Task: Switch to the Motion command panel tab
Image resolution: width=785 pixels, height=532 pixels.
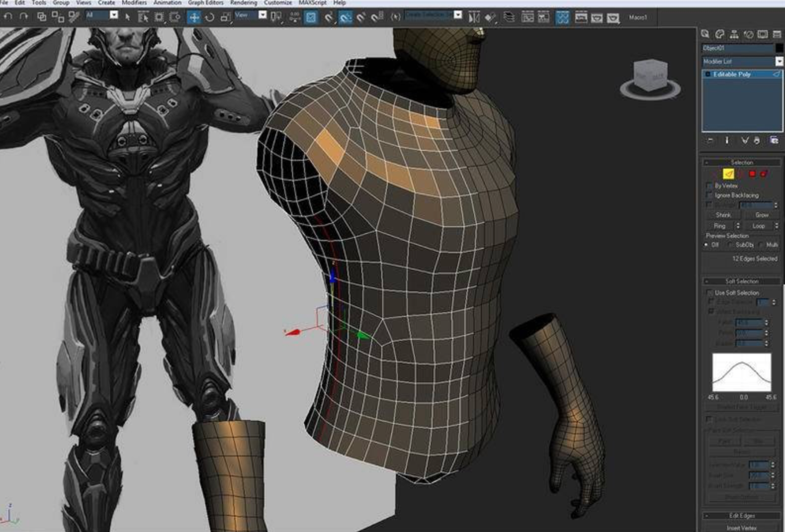Action: pos(748,34)
